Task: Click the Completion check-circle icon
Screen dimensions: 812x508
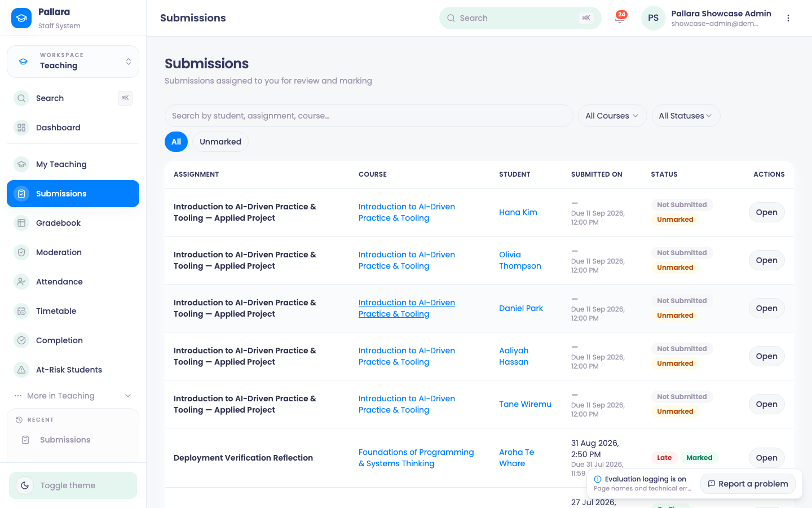Action: pyautogui.click(x=21, y=340)
